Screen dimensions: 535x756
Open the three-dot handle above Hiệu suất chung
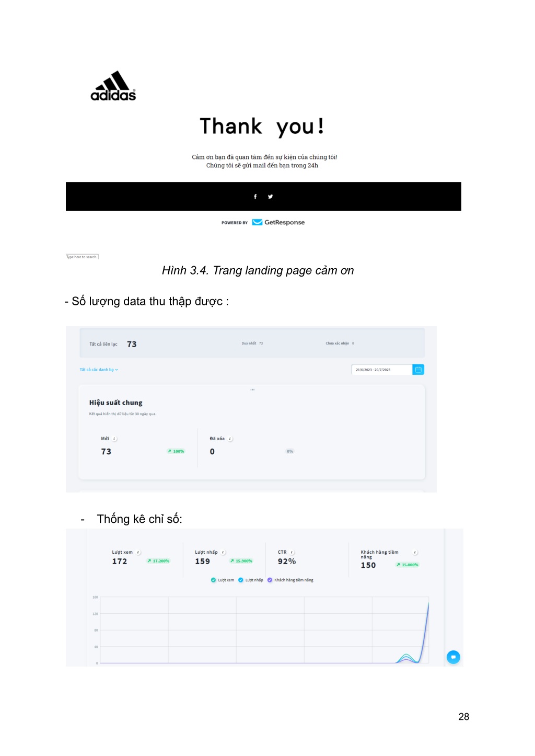coord(252,390)
